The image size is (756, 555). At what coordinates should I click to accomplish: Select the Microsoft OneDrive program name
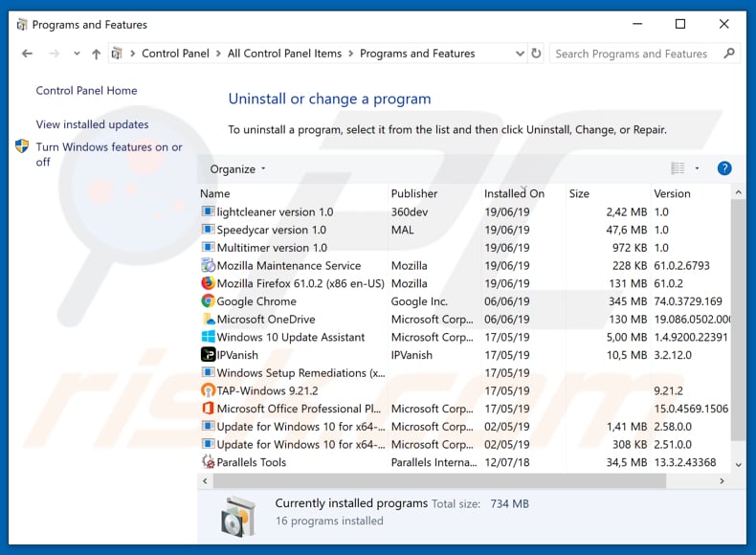[266, 320]
